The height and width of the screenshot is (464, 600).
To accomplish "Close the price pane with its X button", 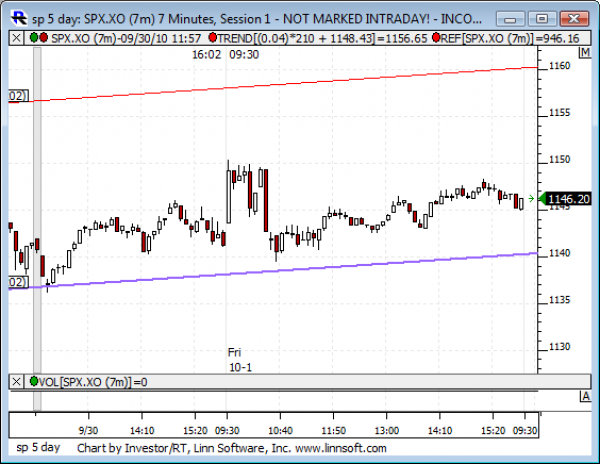I will tap(16, 38).
